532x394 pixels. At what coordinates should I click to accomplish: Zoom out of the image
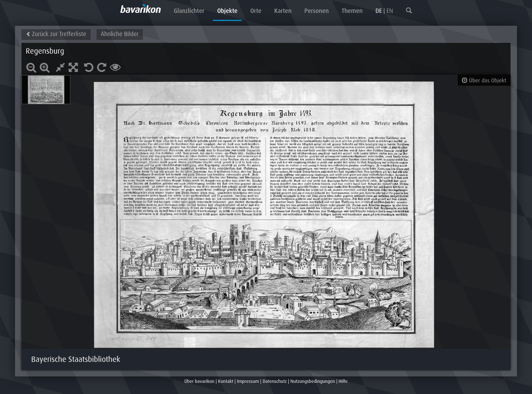coord(31,68)
